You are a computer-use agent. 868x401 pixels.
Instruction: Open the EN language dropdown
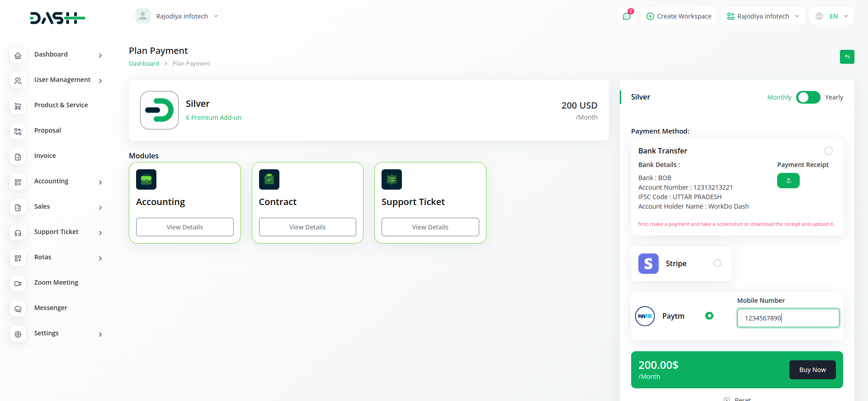click(x=832, y=16)
